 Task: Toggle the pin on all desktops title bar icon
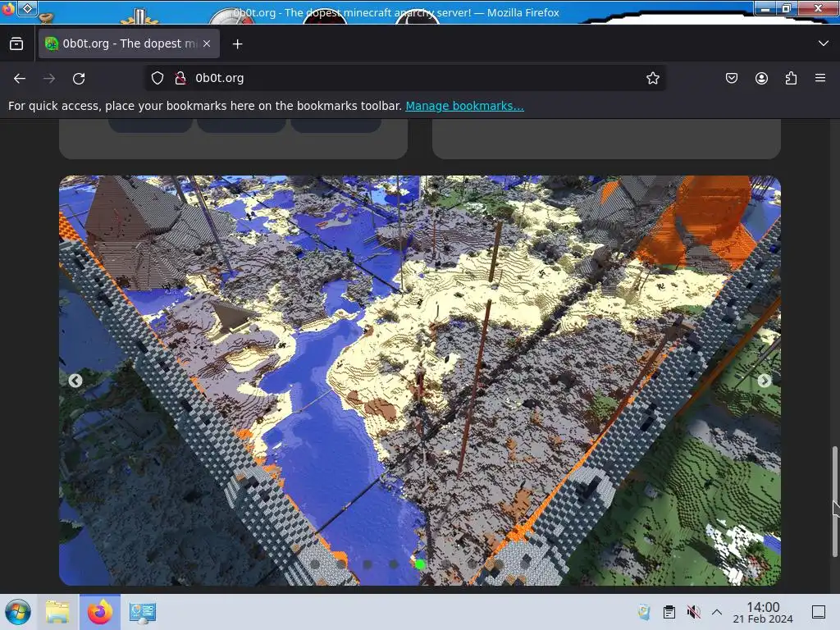tap(27, 8)
